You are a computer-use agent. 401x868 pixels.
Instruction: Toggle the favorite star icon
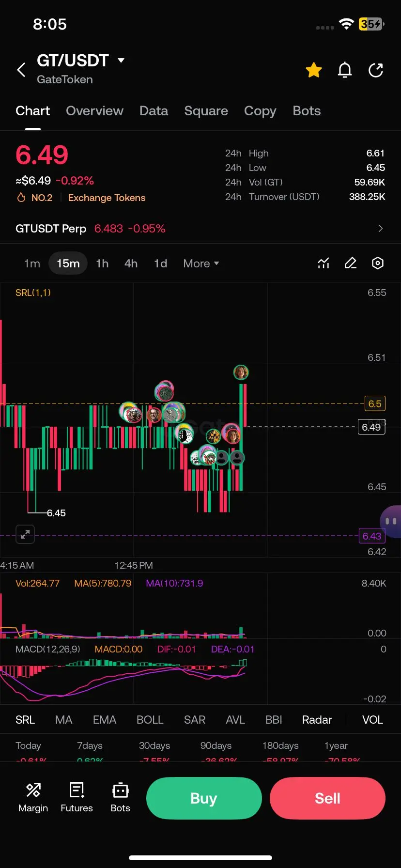point(314,70)
